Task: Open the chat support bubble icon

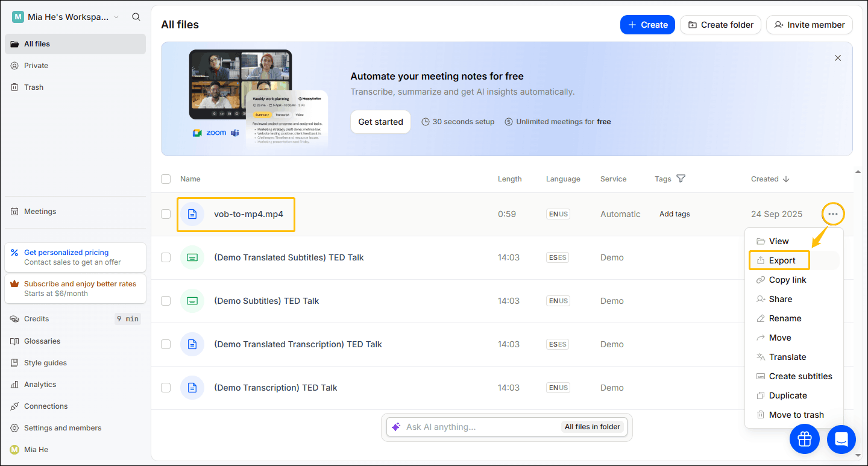Action: 841,439
